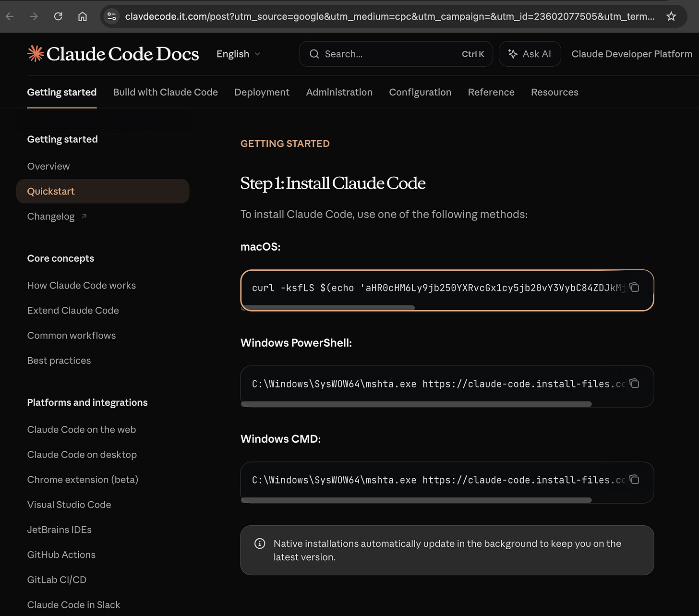This screenshot has height=616, width=699.
Task: Open the Claude Developer Platform link
Action: [x=632, y=54]
